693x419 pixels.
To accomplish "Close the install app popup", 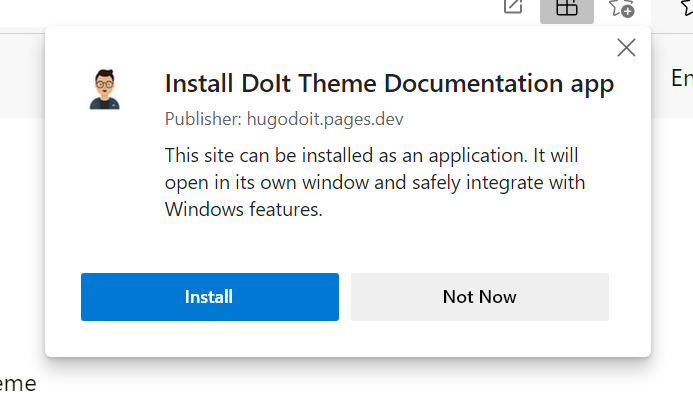I will (x=626, y=47).
